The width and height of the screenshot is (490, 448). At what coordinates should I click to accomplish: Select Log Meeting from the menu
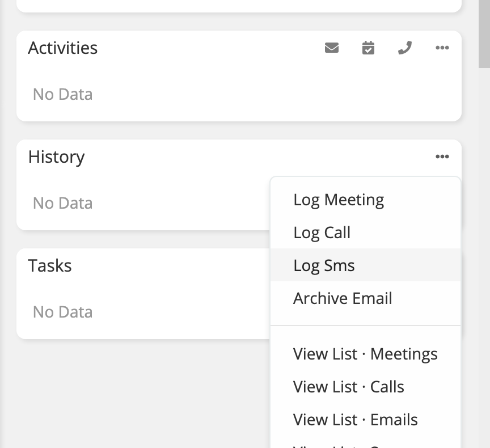339,200
